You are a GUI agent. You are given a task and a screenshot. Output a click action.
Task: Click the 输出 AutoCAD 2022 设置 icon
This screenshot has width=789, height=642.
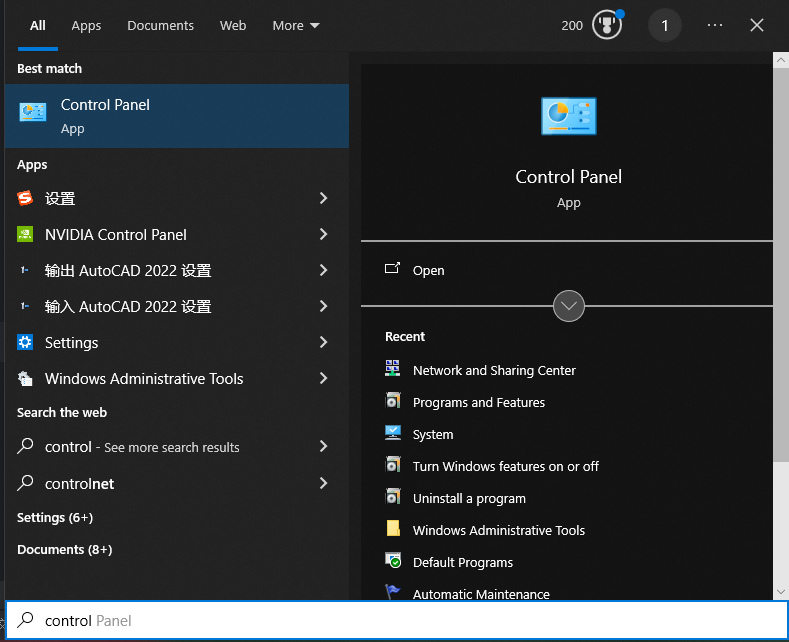point(24,270)
